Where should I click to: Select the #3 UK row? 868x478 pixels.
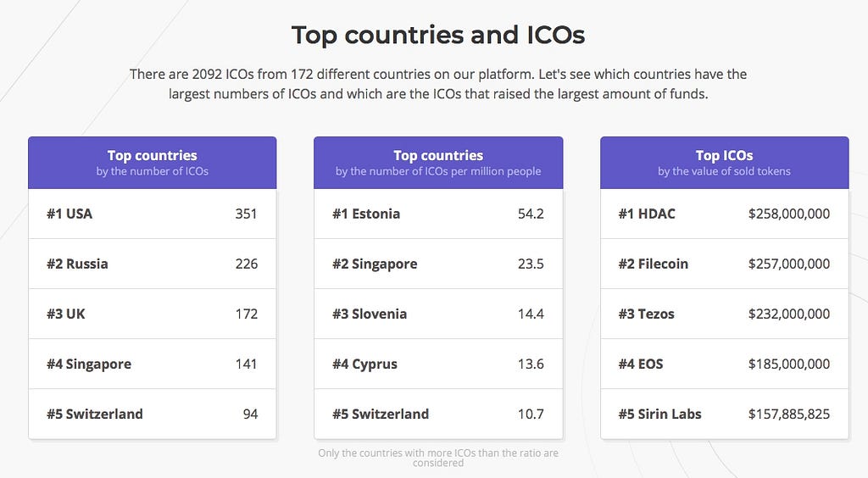(153, 314)
